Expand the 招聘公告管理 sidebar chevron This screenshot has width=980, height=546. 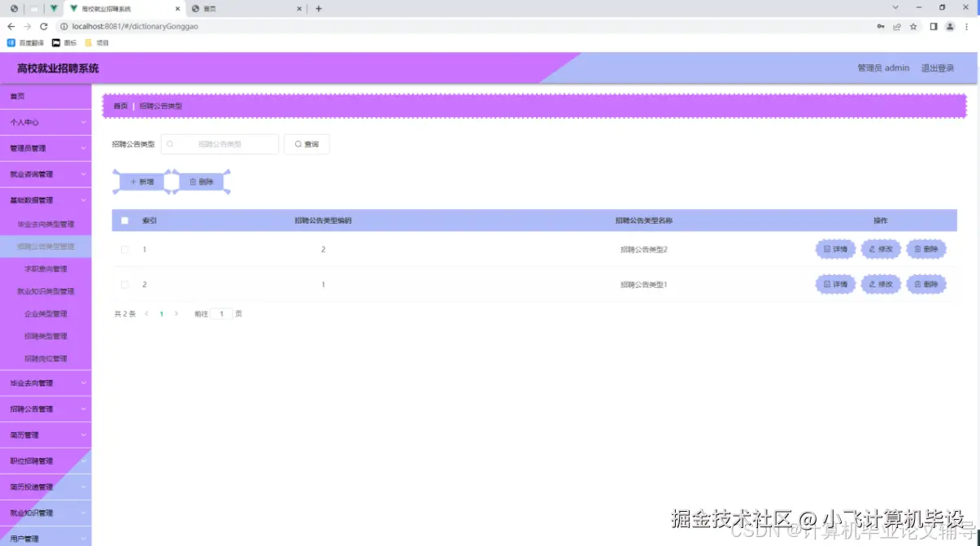coord(83,409)
